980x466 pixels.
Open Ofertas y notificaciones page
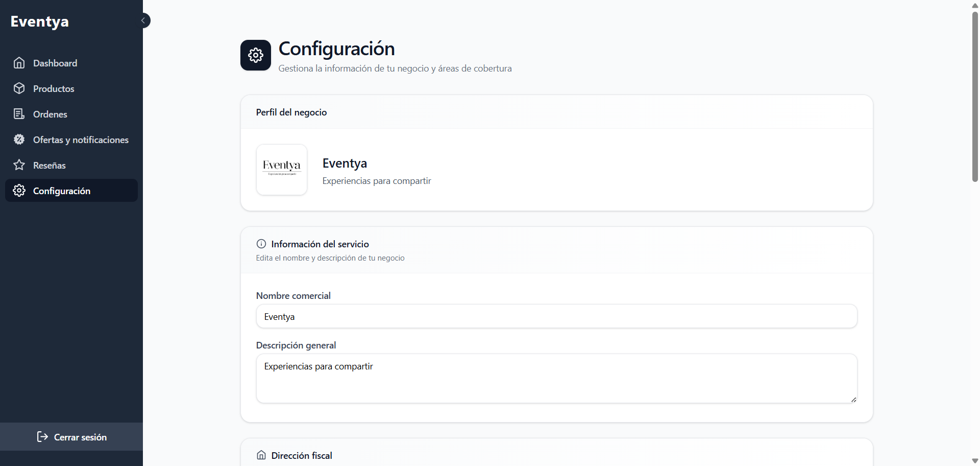pyautogui.click(x=81, y=140)
